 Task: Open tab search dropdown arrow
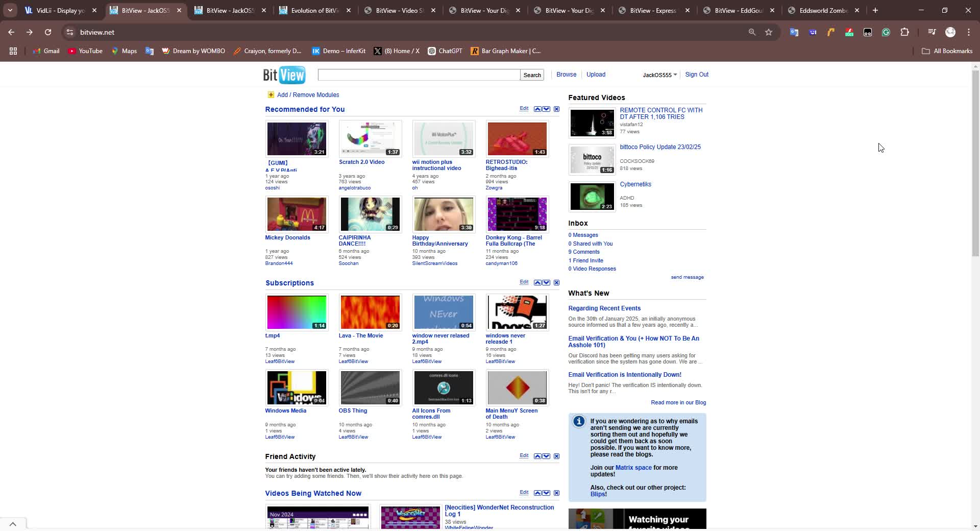pos(10,10)
